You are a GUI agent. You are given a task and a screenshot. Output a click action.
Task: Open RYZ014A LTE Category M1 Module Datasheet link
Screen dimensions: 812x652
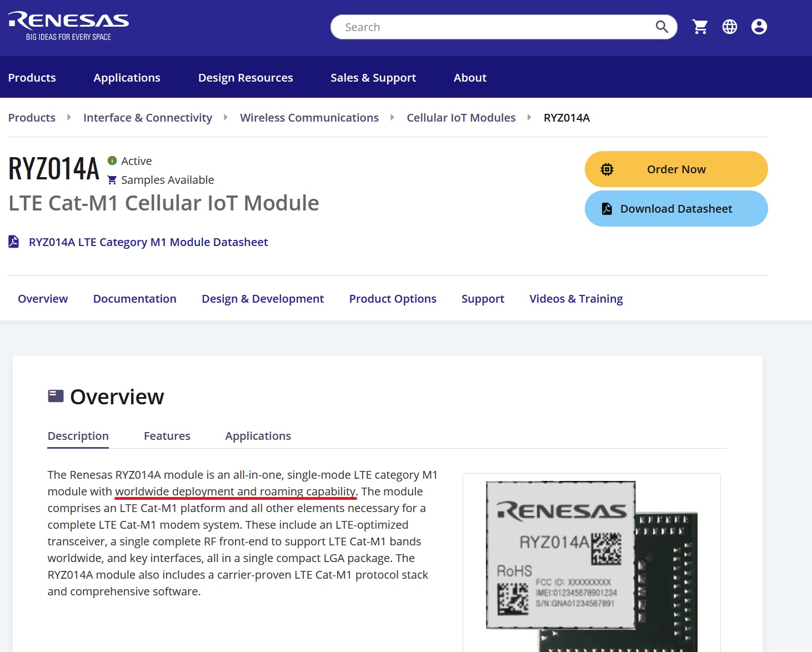pos(148,242)
